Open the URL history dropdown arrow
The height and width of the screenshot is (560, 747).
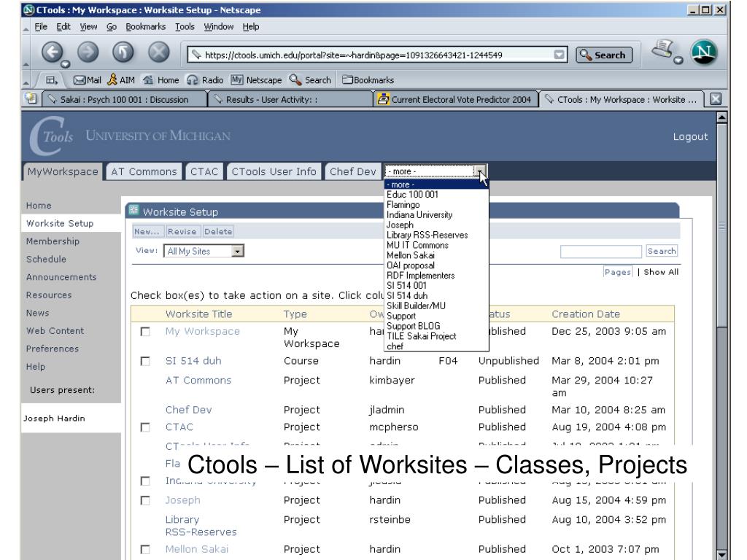560,55
